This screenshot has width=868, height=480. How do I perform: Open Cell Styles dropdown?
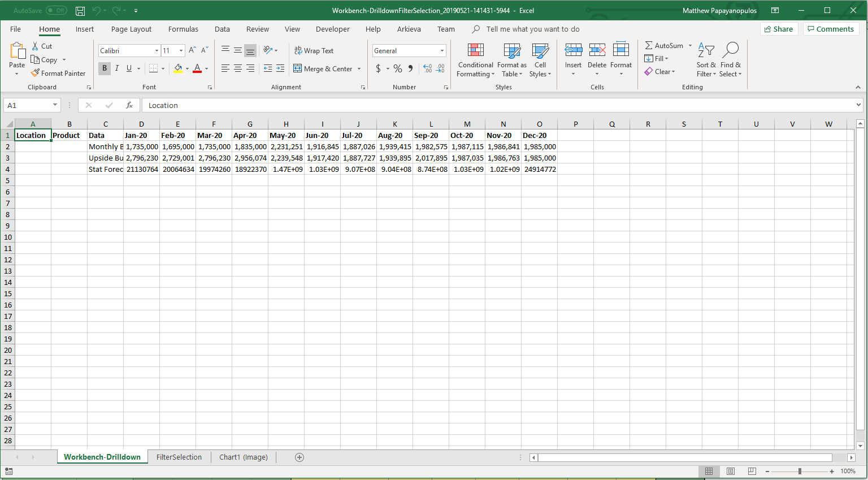pyautogui.click(x=540, y=60)
